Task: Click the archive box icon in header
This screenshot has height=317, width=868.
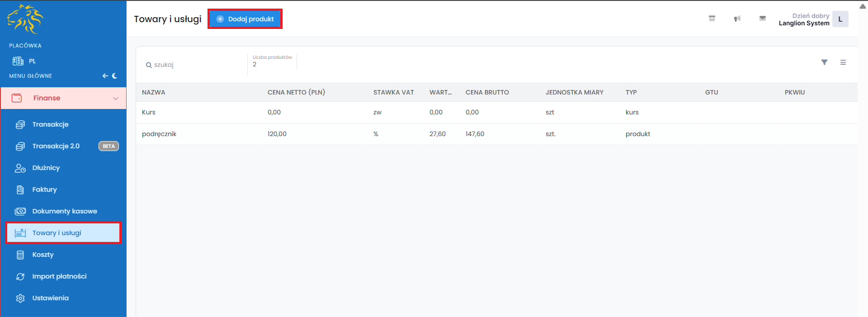Action: pos(712,19)
